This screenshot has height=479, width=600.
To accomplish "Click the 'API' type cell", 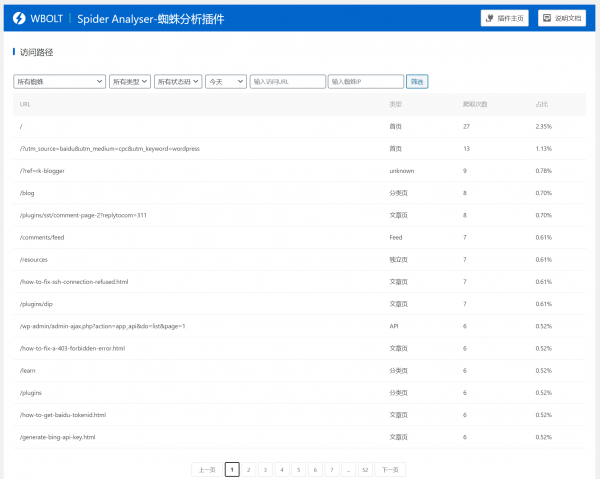I will pyautogui.click(x=394, y=326).
